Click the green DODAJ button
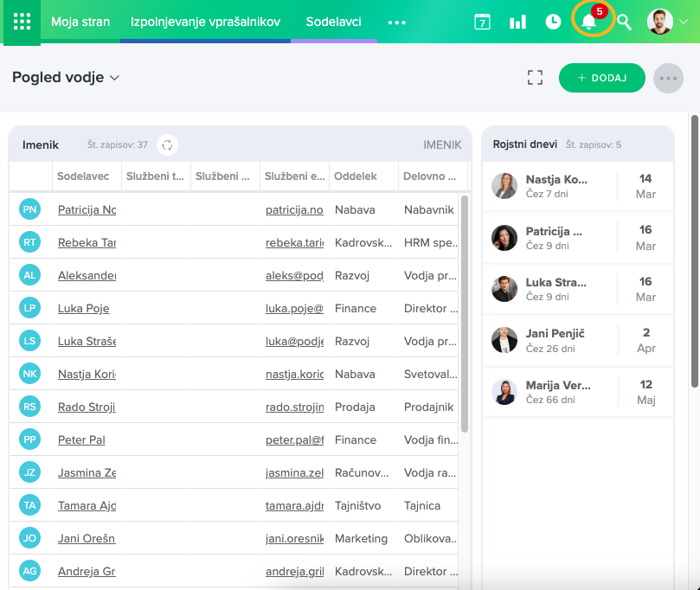The height and width of the screenshot is (590, 700). coord(601,77)
